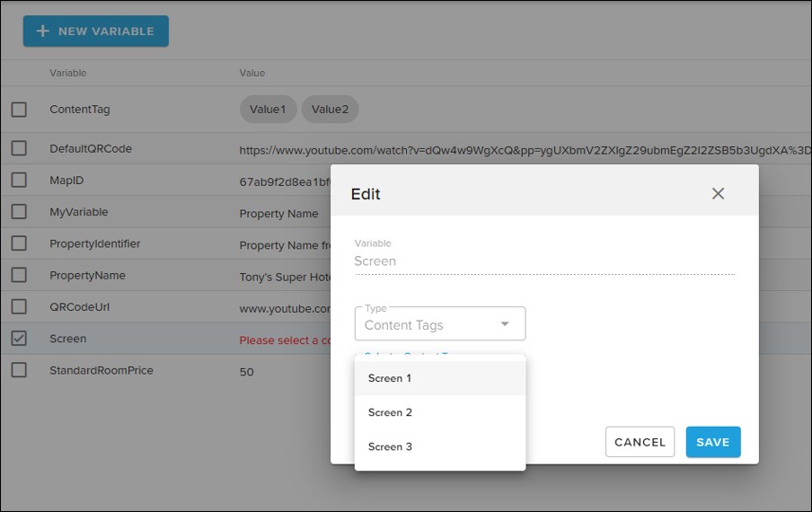Choose Screen 2 in the list
812x512 pixels.
click(x=390, y=412)
